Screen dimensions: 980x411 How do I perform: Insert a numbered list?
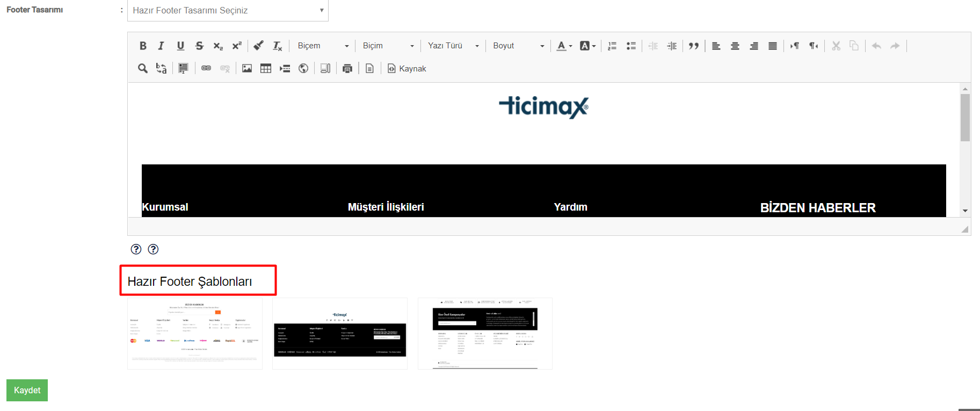point(612,46)
